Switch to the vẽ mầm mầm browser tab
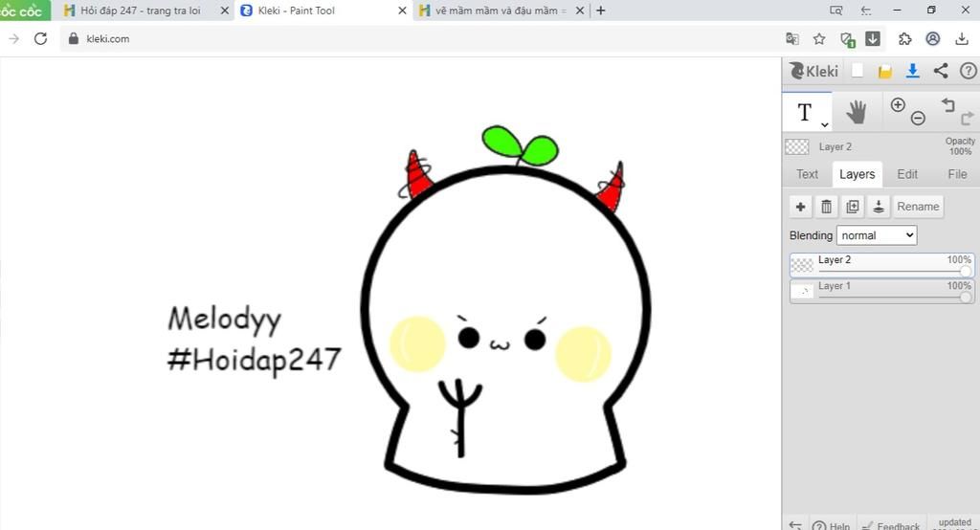 click(500, 11)
